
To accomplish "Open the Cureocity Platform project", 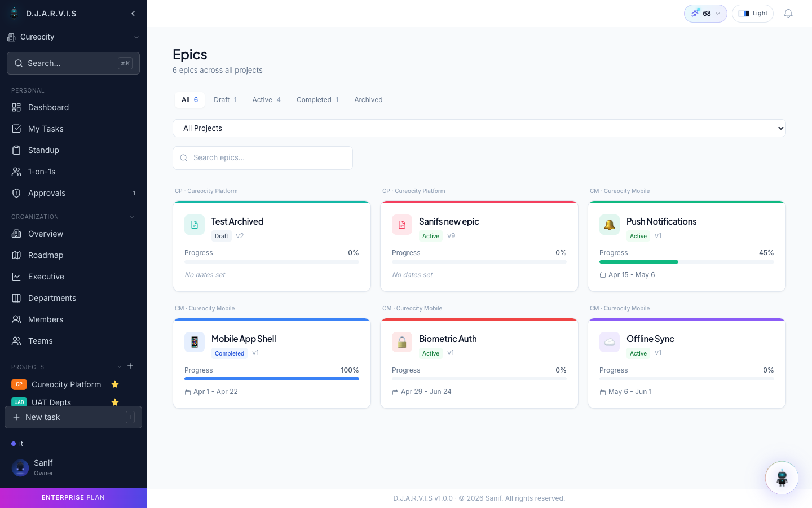I will point(67,384).
